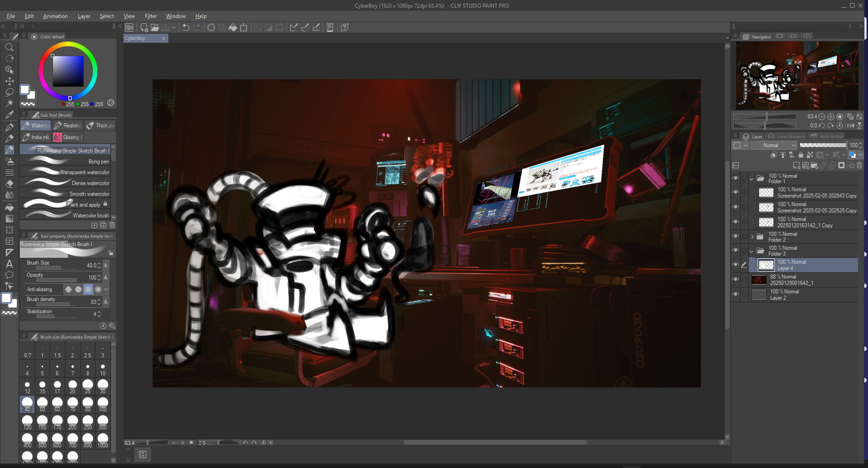The width and height of the screenshot is (868, 468).
Task: Delete sub tool with trash icon
Action: point(112,225)
